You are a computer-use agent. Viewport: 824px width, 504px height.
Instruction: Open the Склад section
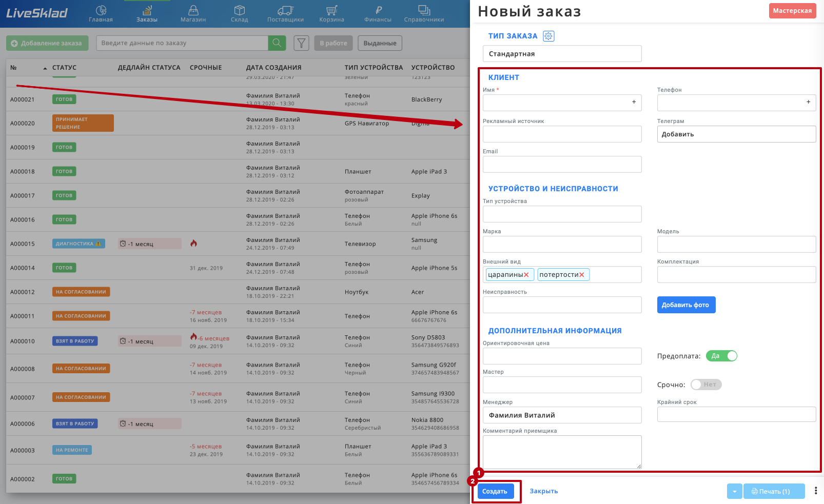click(x=239, y=14)
